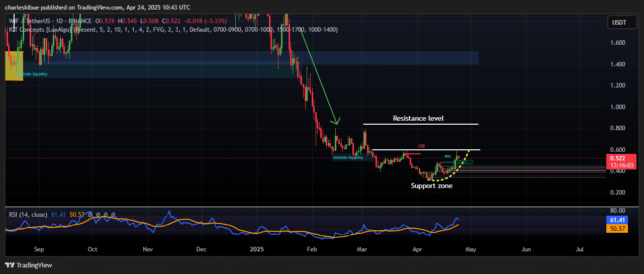Click the Jul label on time axis
Screen dimensions: 644x274
point(579,249)
